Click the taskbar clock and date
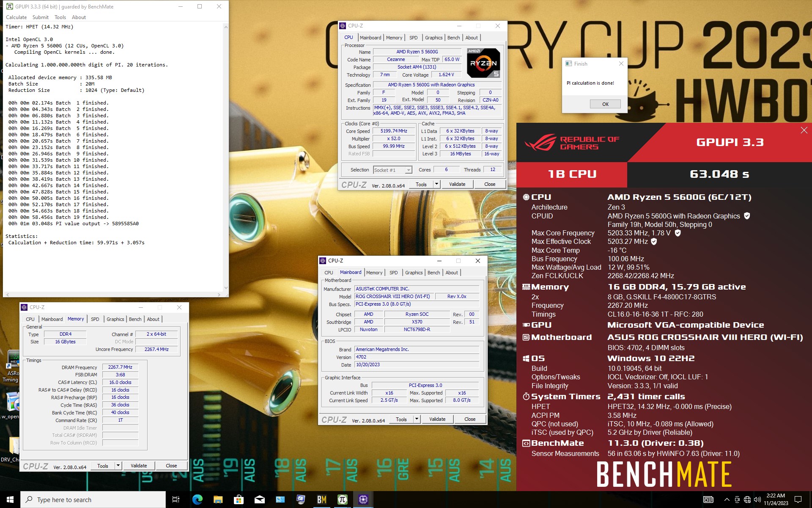Image resolution: width=812 pixels, height=508 pixels. tap(776, 500)
